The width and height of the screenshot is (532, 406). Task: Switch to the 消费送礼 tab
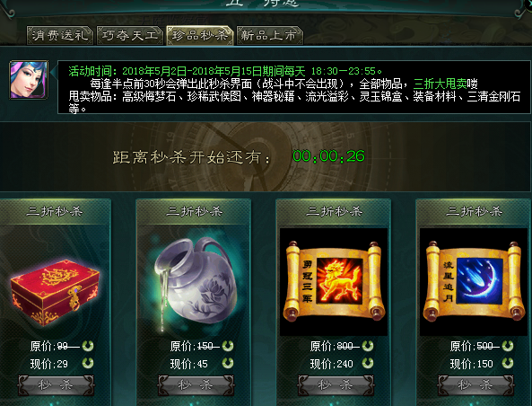[x=60, y=35]
